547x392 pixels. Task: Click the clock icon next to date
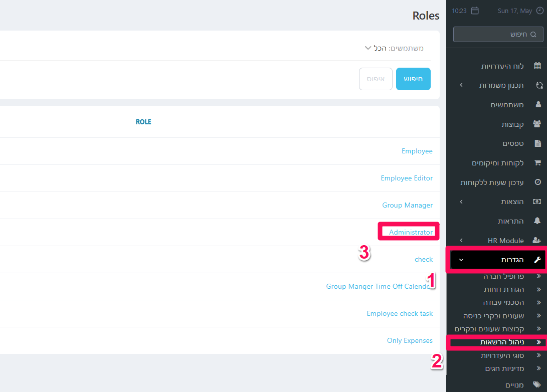point(539,11)
